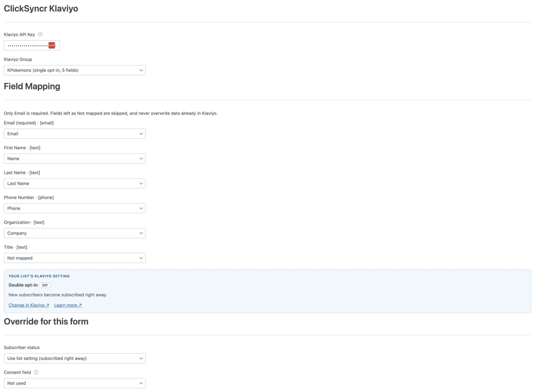Viewport: 535px width, 392px height.
Task: Click the Override for this form heading
Action: 46,321
